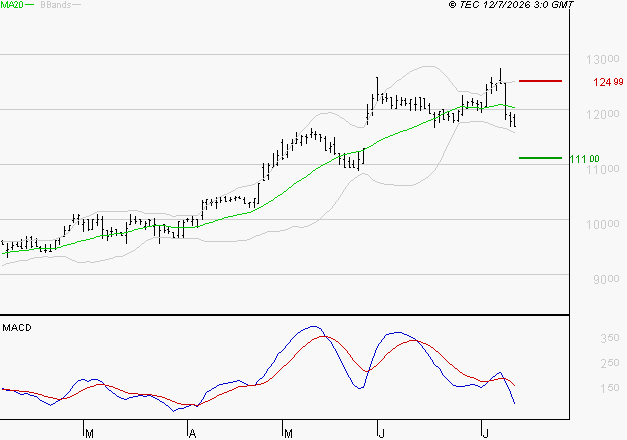Click the first M month marker

coord(90,434)
